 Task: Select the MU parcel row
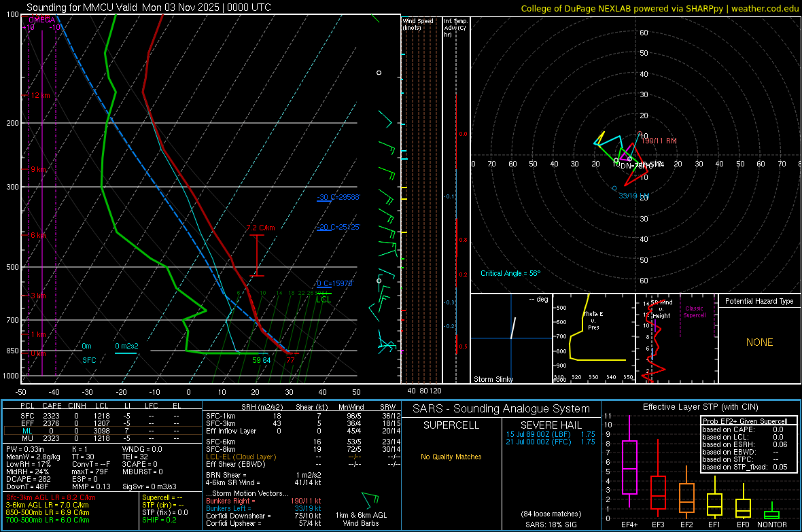pyautogui.click(x=102, y=438)
